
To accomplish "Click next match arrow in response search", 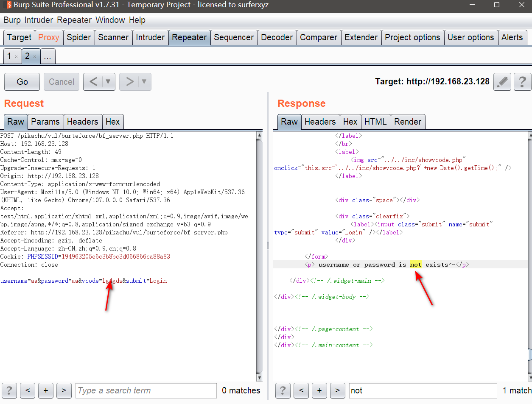I will tap(338, 390).
